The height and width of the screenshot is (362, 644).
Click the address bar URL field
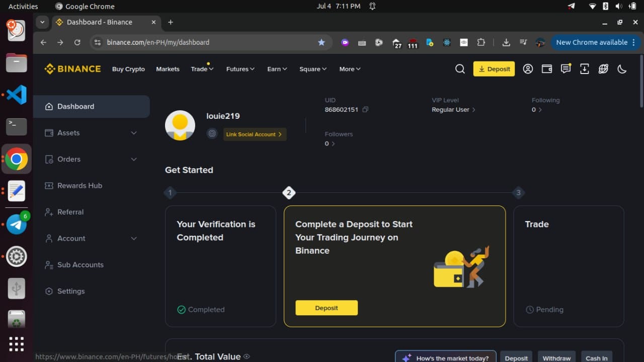211,42
